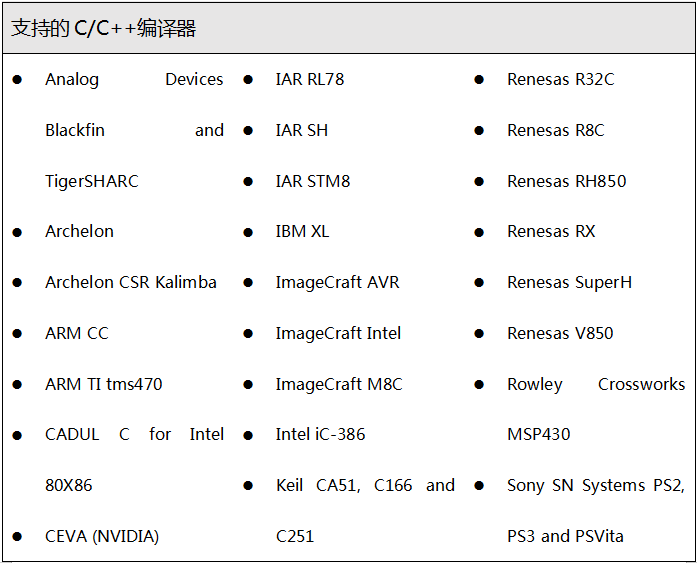Screen dimensions: 697x563
Task: Select the ARM TI tms470 entry
Action: coord(104,384)
